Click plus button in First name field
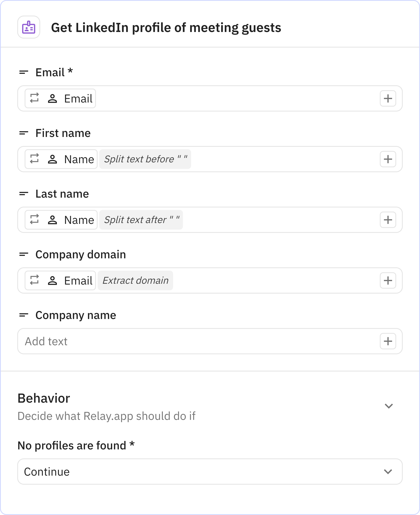 click(x=388, y=159)
